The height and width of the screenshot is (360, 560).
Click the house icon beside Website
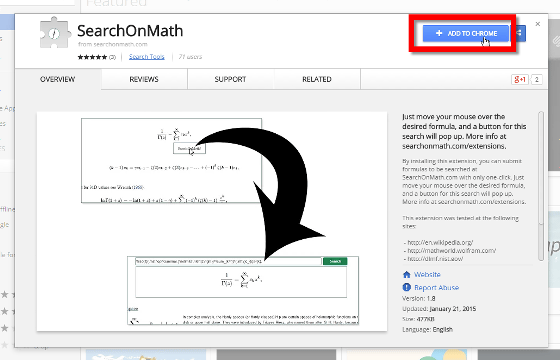click(407, 275)
